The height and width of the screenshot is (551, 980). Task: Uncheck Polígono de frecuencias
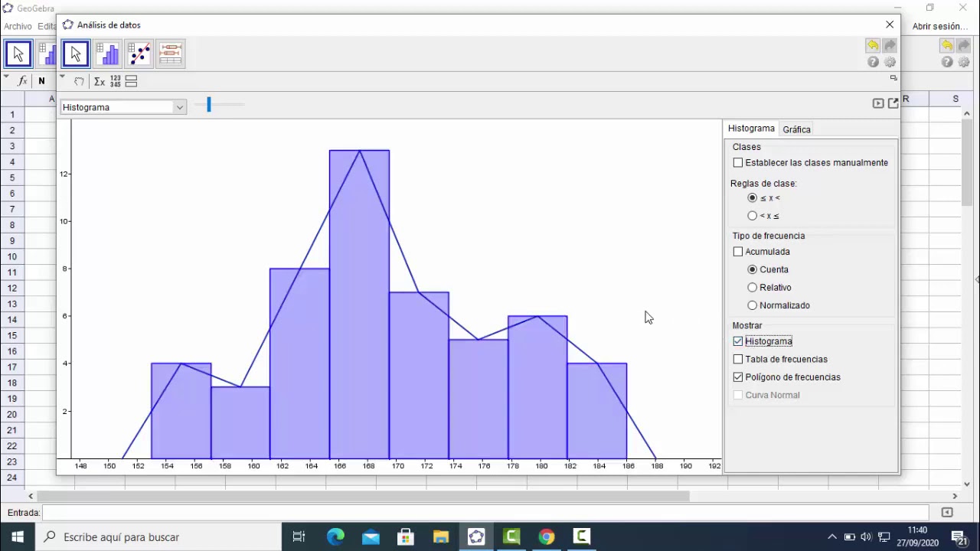point(738,377)
